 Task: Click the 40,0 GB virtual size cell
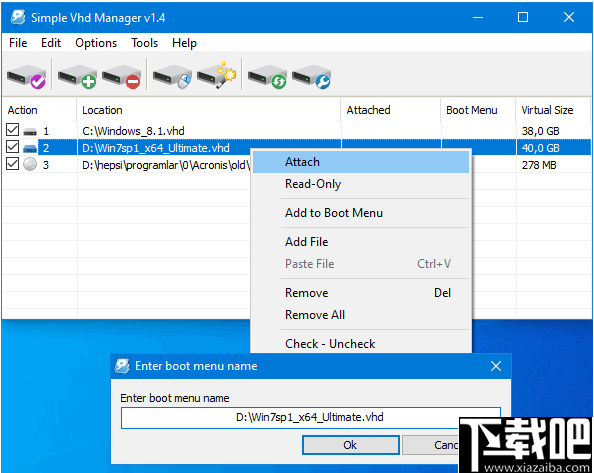tap(541, 148)
